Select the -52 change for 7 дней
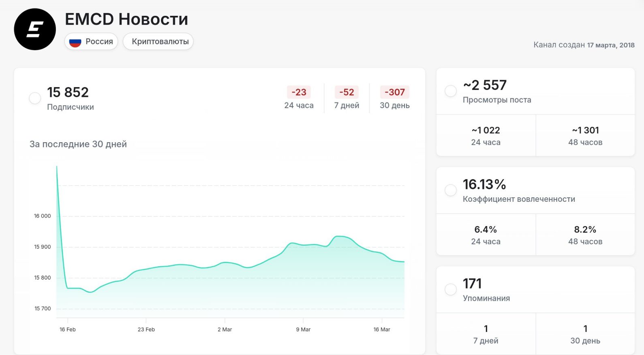The height and width of the screenshot is (355, 644). point(347,92)
